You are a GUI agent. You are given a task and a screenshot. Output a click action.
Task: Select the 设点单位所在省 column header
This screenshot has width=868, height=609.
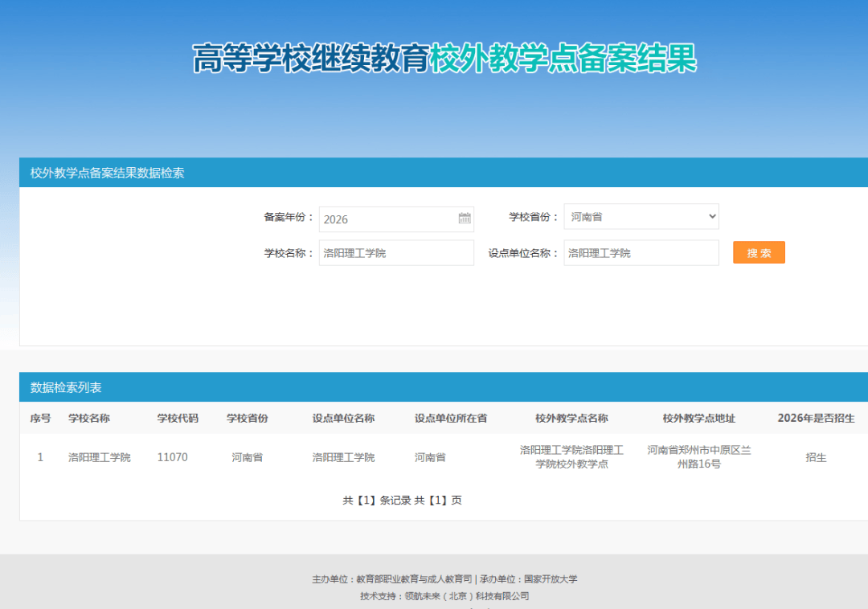(451, 418)
